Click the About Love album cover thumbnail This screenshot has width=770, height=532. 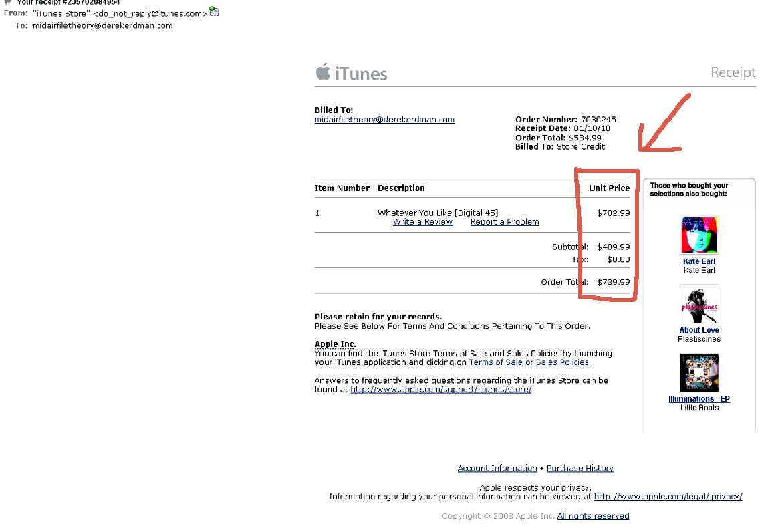(698, 303)
